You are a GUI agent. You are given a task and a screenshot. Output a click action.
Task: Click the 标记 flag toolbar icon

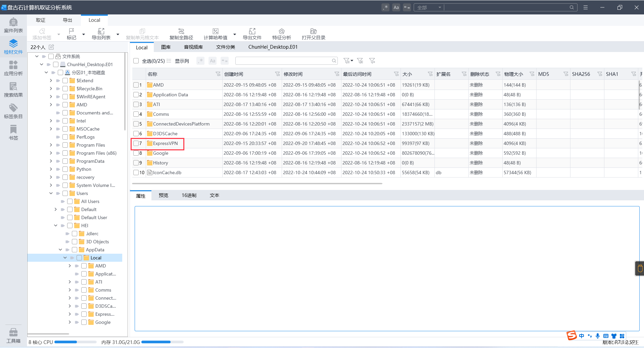coord(72,34)
